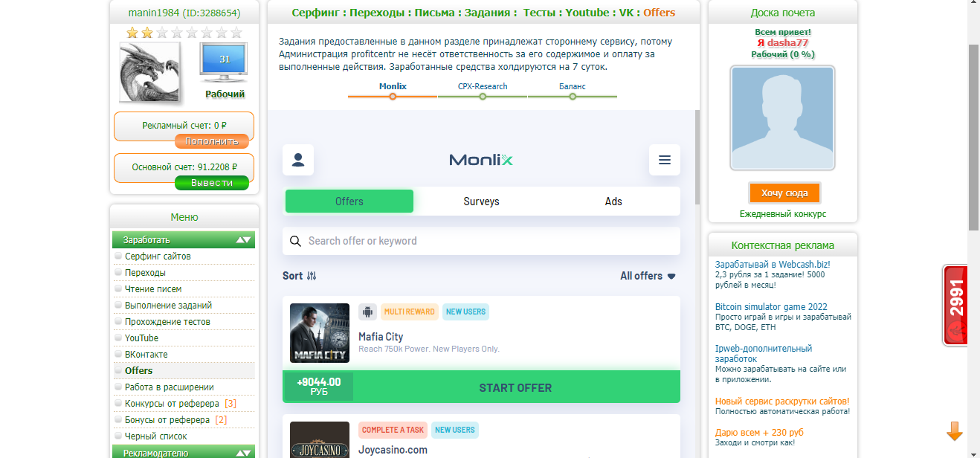This screenshot has height=458, width=980.
Task: Open Выполнение заданий in the left menu
Action: [x=169, y=306]
